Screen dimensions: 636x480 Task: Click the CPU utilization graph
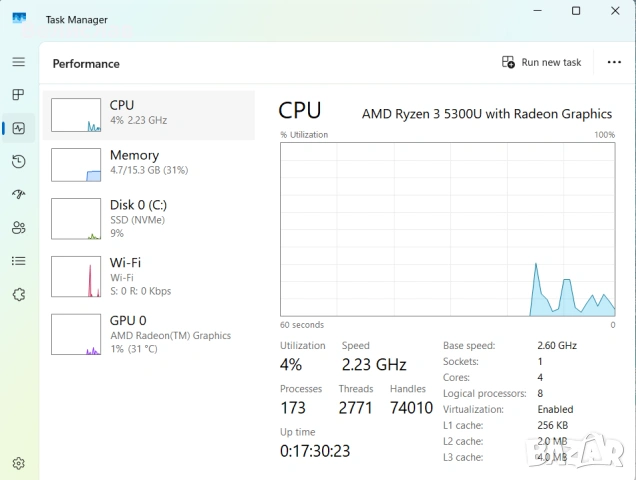pyautogui.click(x=447, y=229)
